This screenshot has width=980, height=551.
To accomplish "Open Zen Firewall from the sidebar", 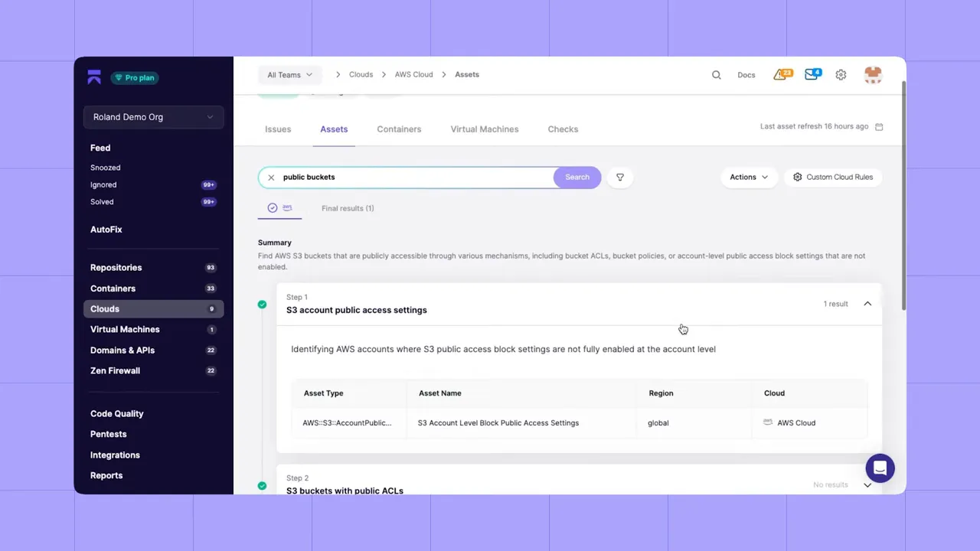I will [x=115, y=370].
